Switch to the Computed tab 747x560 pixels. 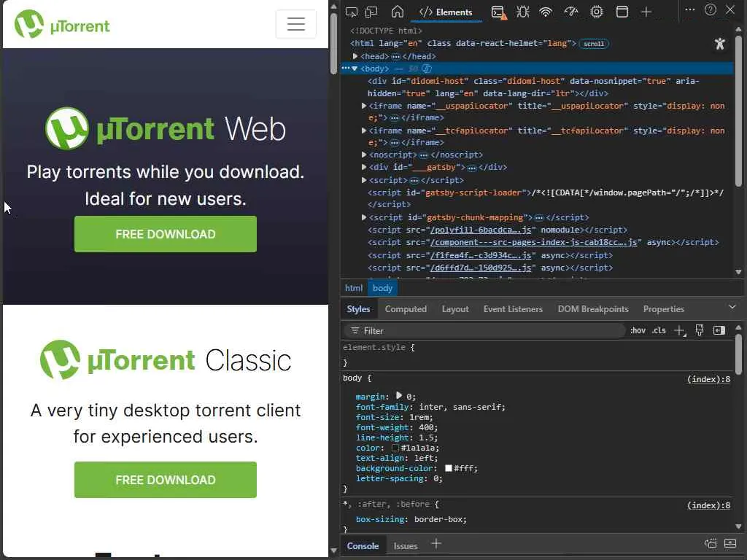(406, 309)
